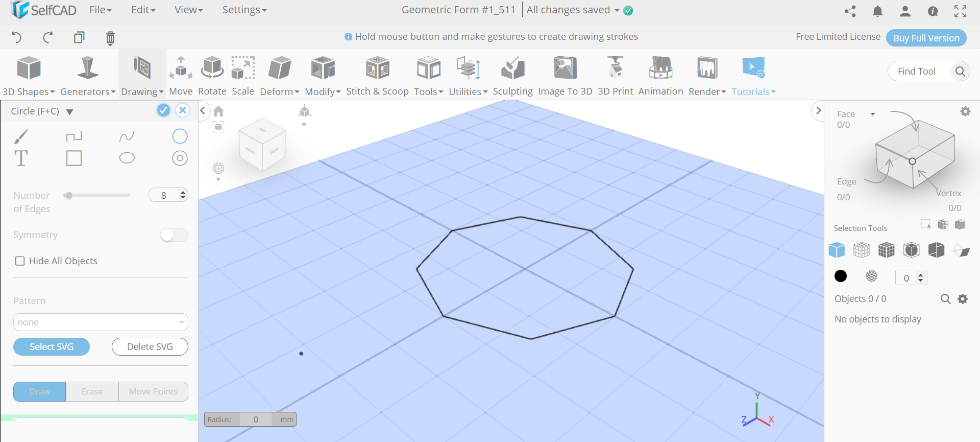The image size is (980, 442).
Task: Click the Home view icon
Action: 218,111
